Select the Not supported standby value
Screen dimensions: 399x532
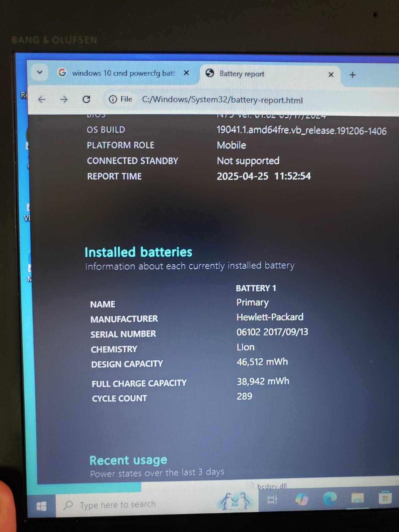(x=248, y=161)
